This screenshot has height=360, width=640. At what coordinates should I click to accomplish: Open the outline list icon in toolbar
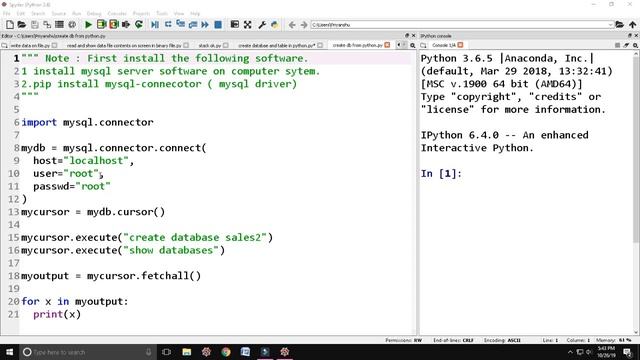pyautogui.click(x=59, y=25)
